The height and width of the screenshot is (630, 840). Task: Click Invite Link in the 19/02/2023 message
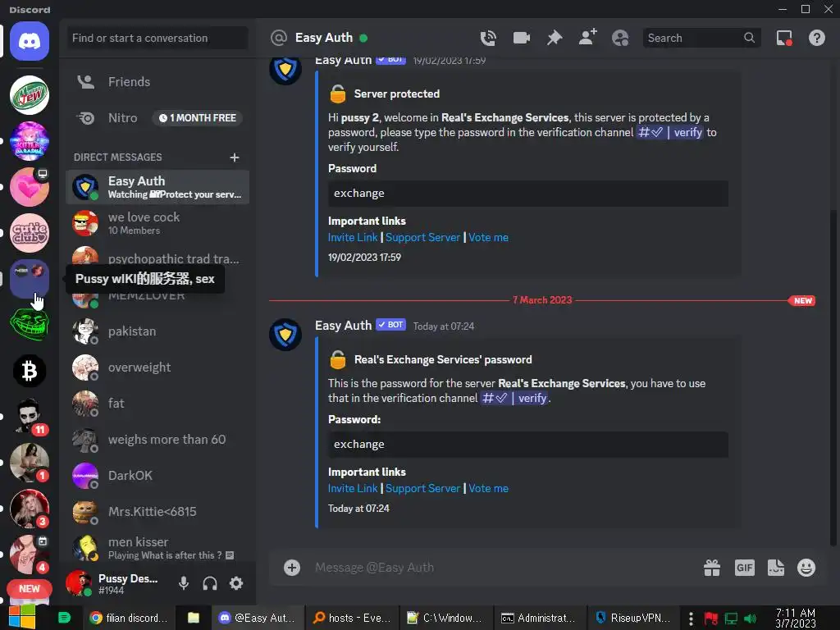[x=353, y=237]
